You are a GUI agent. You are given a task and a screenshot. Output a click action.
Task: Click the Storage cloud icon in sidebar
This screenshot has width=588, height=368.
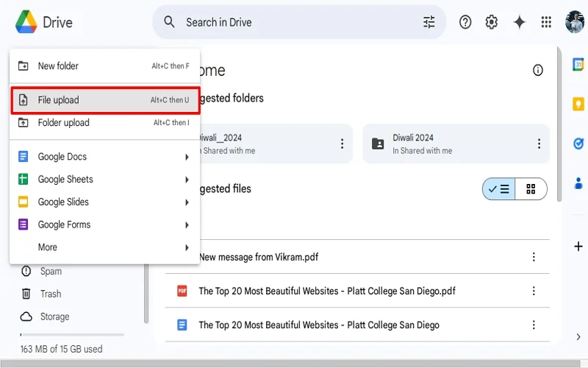point(26,316)
